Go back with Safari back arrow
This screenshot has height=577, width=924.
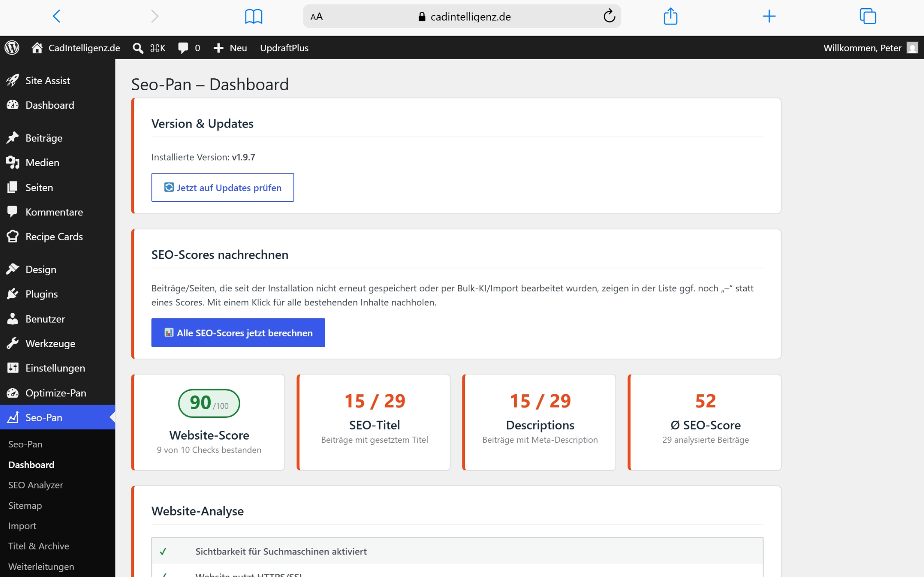coord(57,16)
